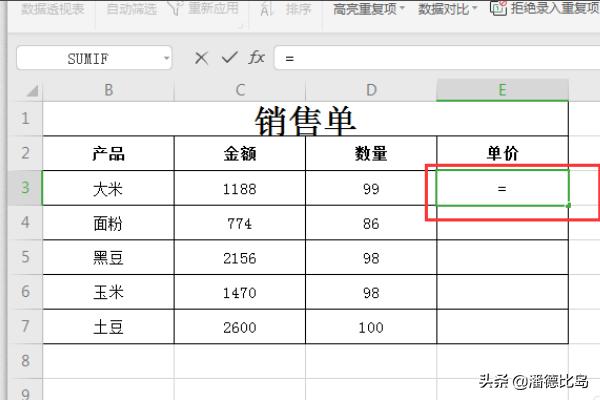Select the empty 单价 cell for 黑豆
The width and height of the screenshot is (600, 400).
502,257
